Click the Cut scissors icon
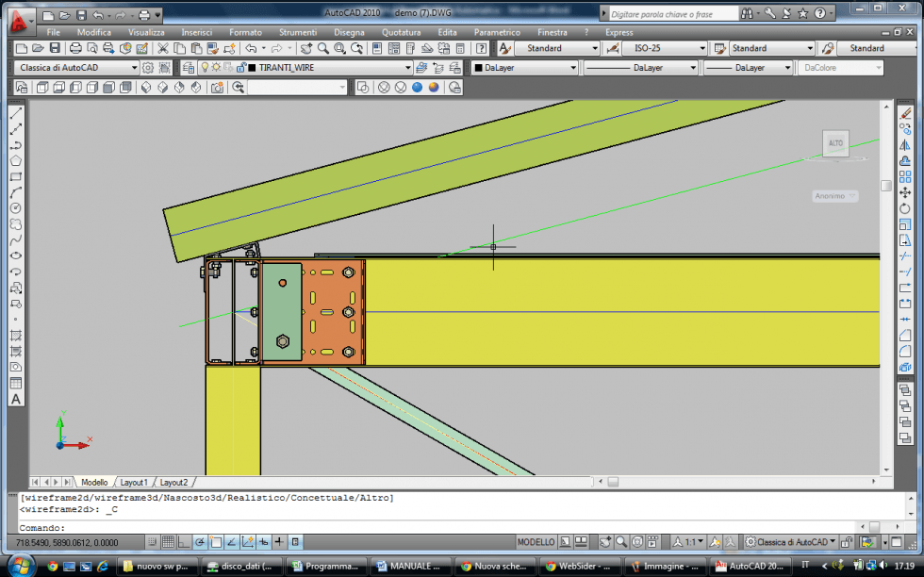Viewport: 924px width, 577px height. [163, 48]
